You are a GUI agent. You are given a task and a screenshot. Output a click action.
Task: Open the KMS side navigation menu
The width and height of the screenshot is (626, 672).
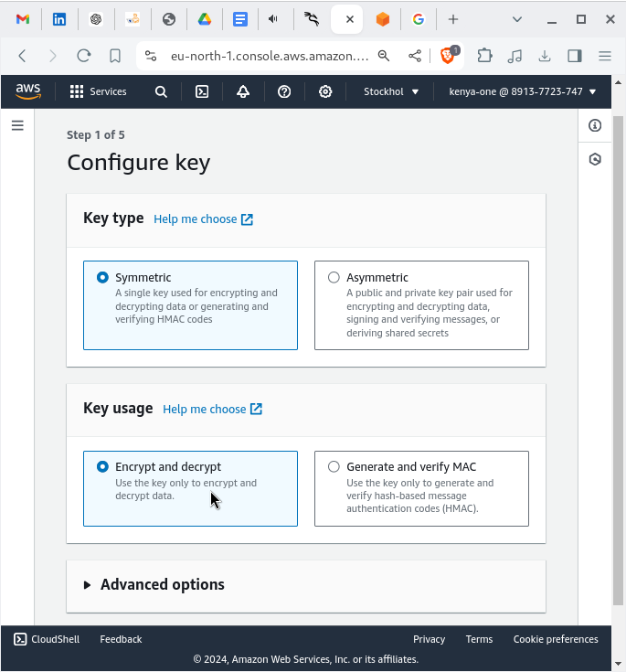coord(17,125)
